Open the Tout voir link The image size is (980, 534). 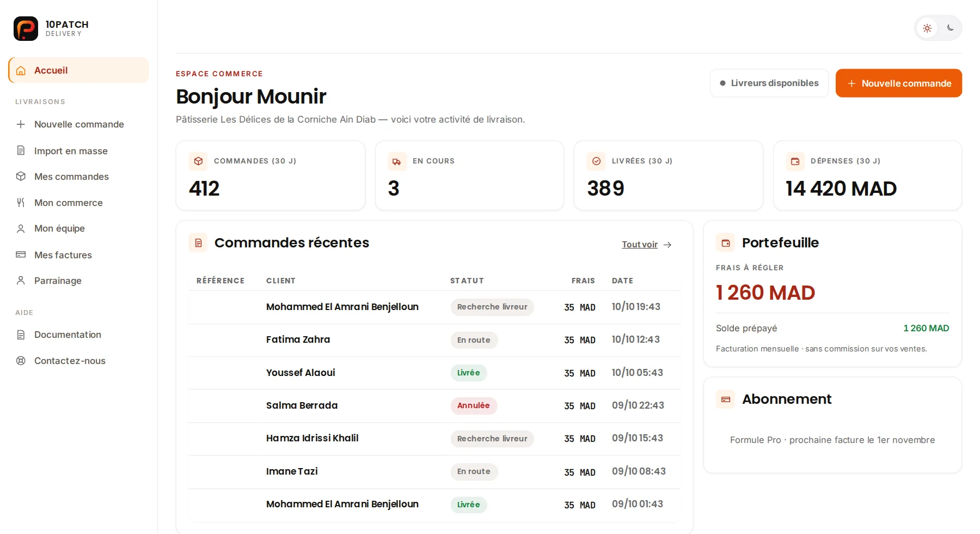click(647, 245)
